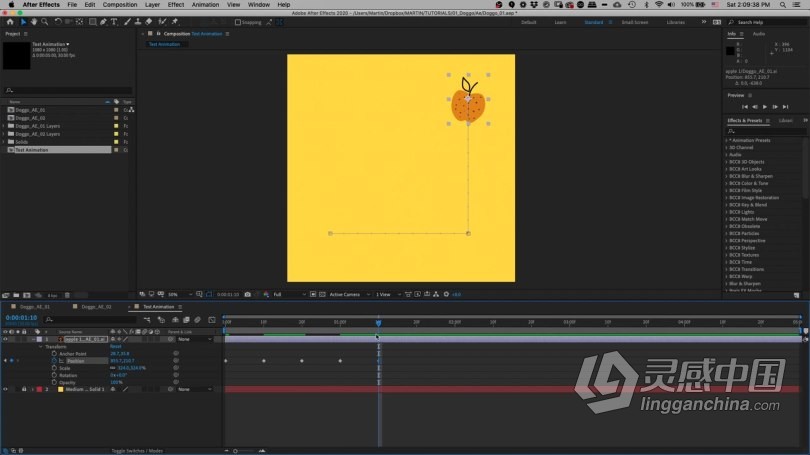Open the magnification 50% dropdown
Viewport: 810px width, 455px height.
point(180,294)
